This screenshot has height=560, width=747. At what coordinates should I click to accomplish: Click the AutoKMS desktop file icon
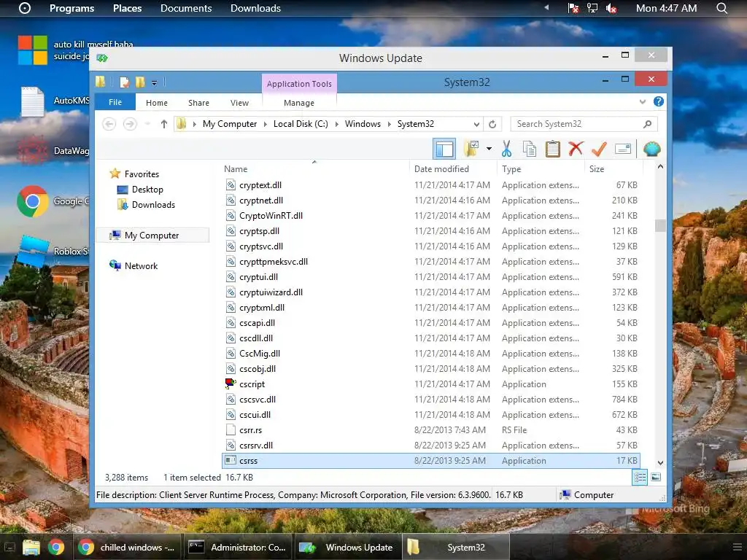[x=32, y=101]
